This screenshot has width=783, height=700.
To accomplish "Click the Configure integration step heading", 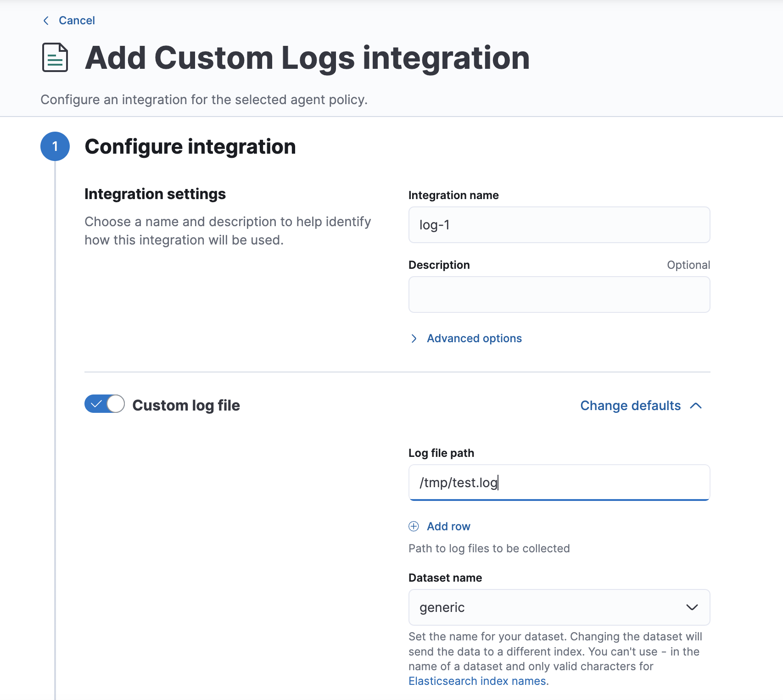I will pyautogui.click(x=190, y=147).
